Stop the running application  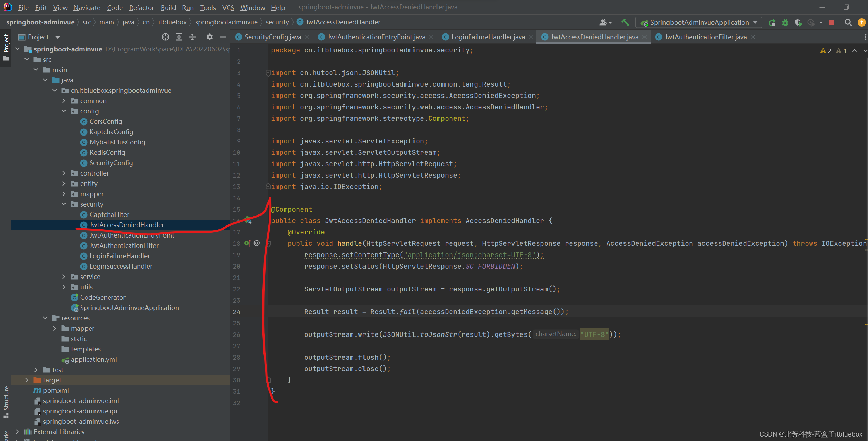831,23
